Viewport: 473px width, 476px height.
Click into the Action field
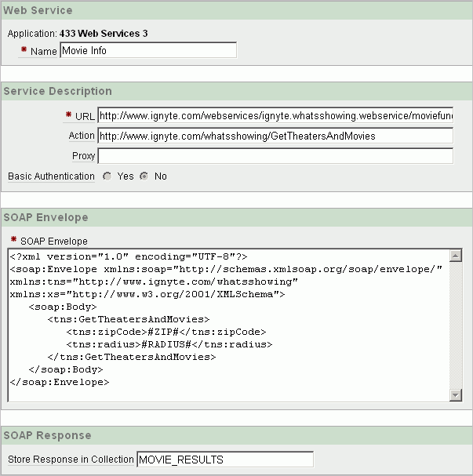275,136
